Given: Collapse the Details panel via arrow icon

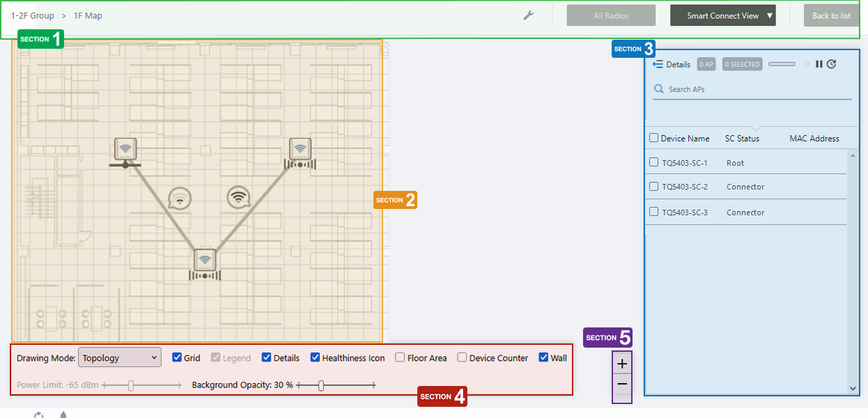Looking at the screenshot, I should (x=658, y=64).
